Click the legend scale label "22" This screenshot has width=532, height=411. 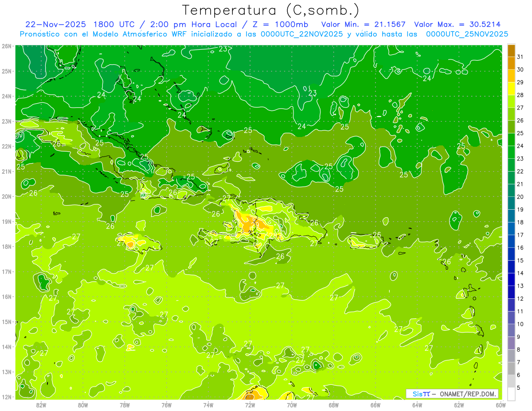click(520, 172)
